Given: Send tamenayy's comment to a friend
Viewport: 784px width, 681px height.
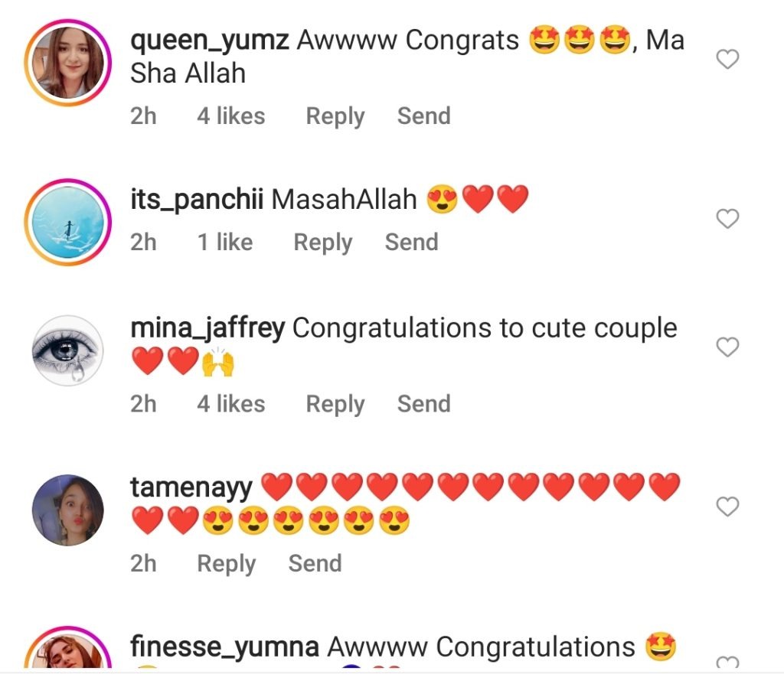Looking at the screenshot, I should pyautogui.click(x=315, y=564).
